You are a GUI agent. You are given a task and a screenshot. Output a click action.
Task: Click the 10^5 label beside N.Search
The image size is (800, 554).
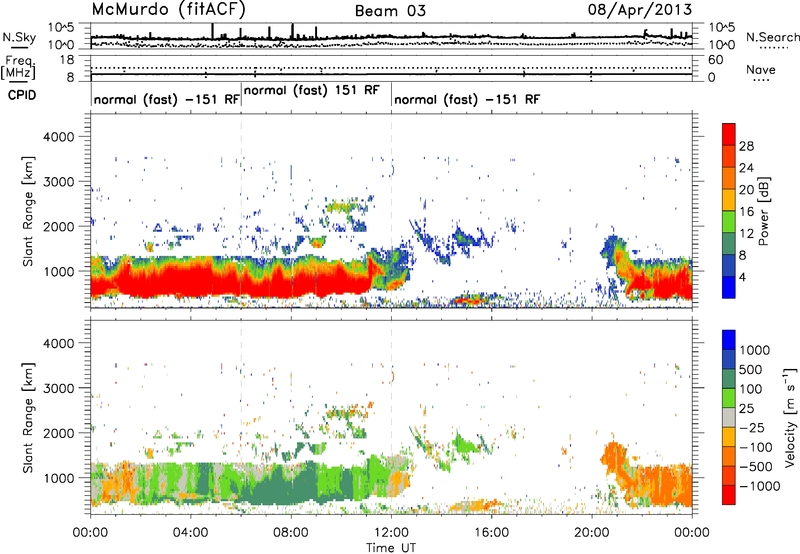[722, 27]
